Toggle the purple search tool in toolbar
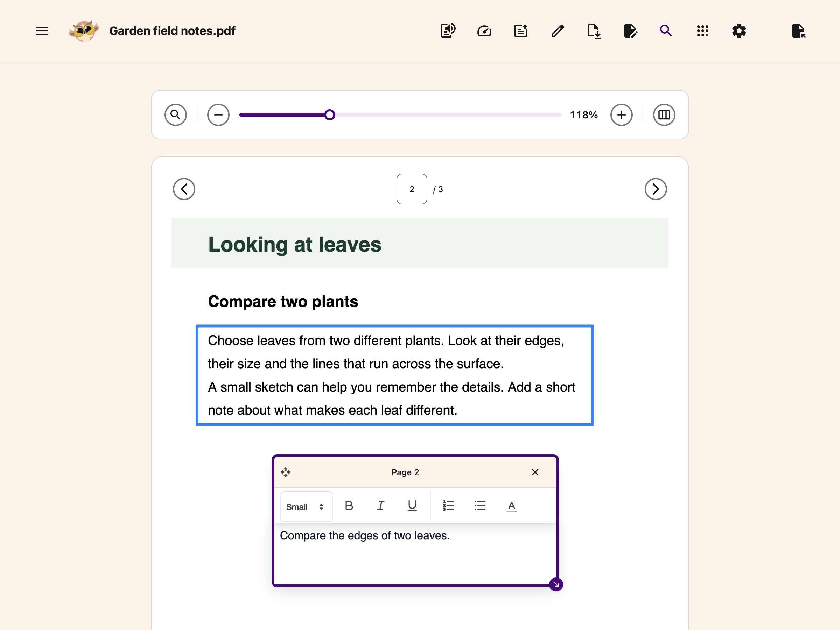This screenshot has width=840, height=630. tap(666, 31)
